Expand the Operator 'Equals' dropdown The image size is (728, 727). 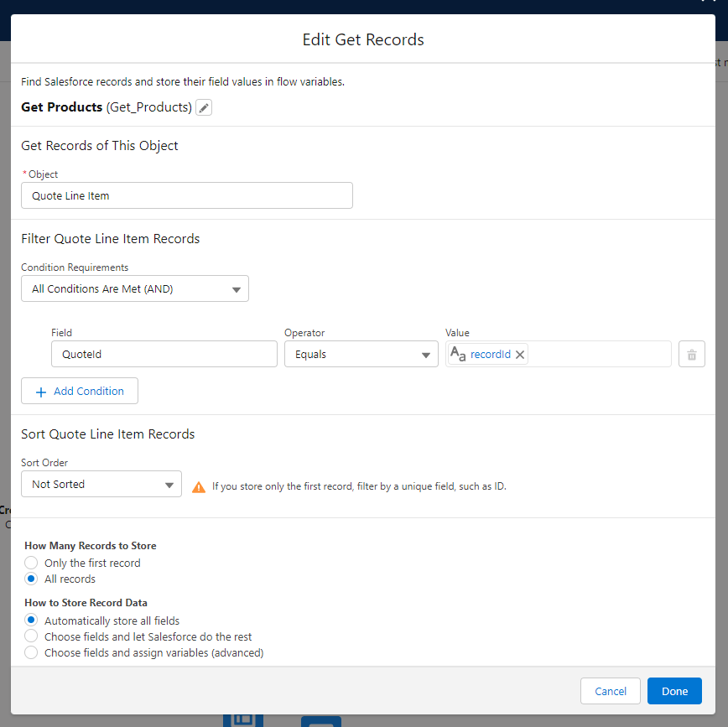click(x=361, y=355)
